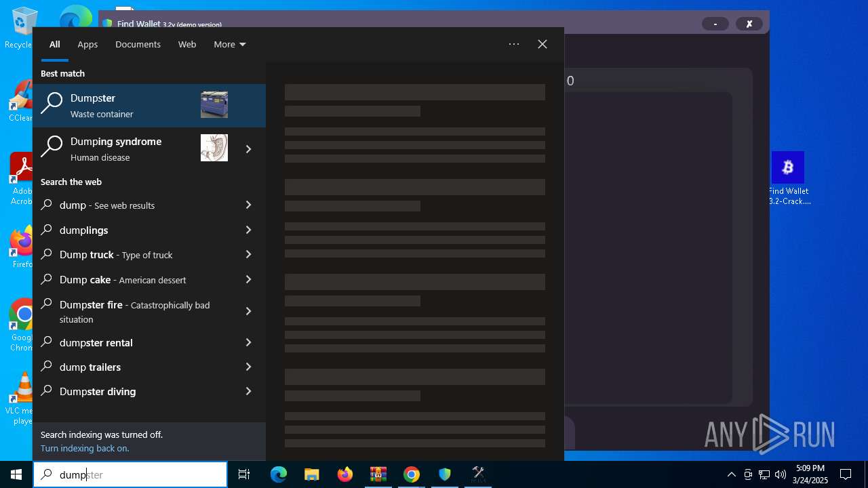Close the Find Wallet window
This screenshot has width=868, height=488.
tap(749, 24)
